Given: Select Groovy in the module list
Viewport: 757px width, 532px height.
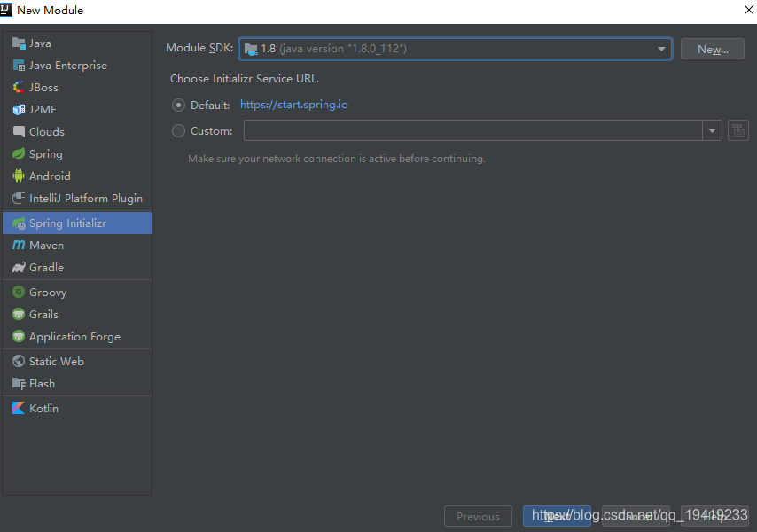Looking at the screenshot, I should (x=77, y=292).
